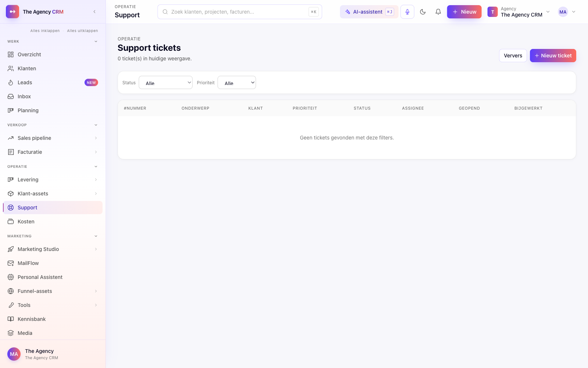The image size is (588, 368).
Task: Focus the Zoek klanten search field
Action: [240, 12]
